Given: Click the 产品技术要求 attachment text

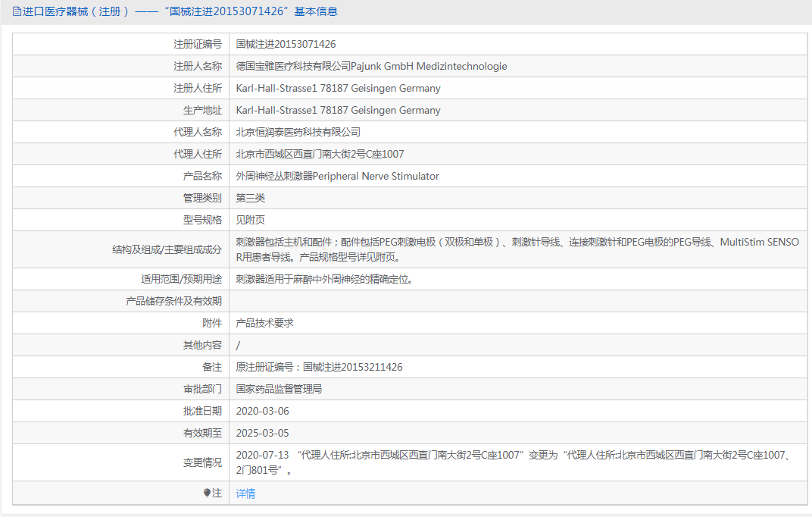Looking at the screenshot, I should click(x=264, y=323).
